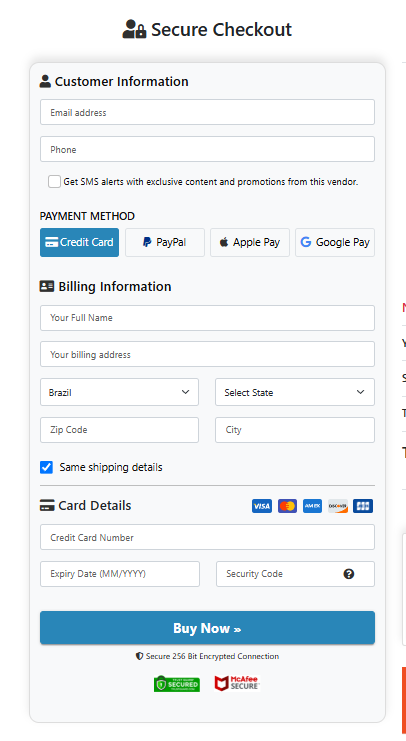The image size is (406, 741).
Task: Click the Amex card logo
Action: click(x=312, y=506)
